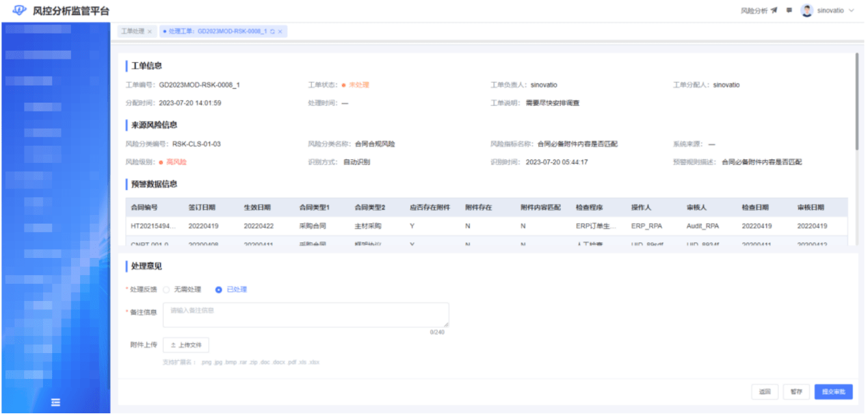Click the sinovatio user avatar

pos(807,11)
